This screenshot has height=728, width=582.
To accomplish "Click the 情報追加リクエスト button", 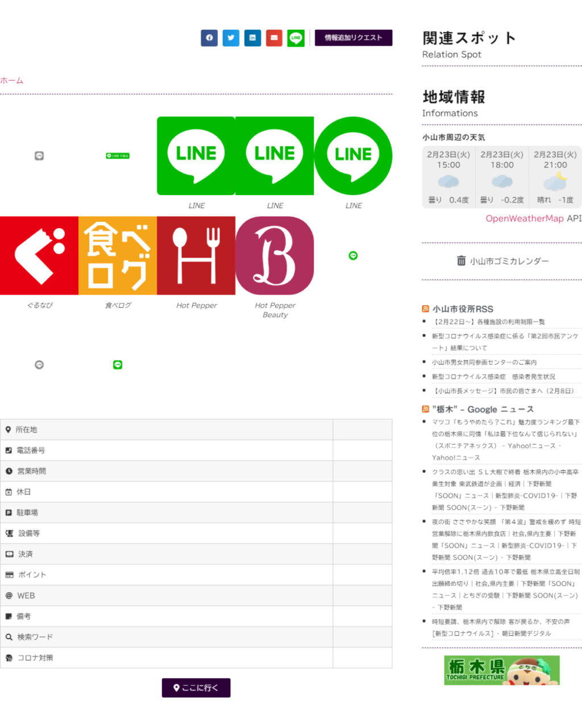I will [354, 38].
